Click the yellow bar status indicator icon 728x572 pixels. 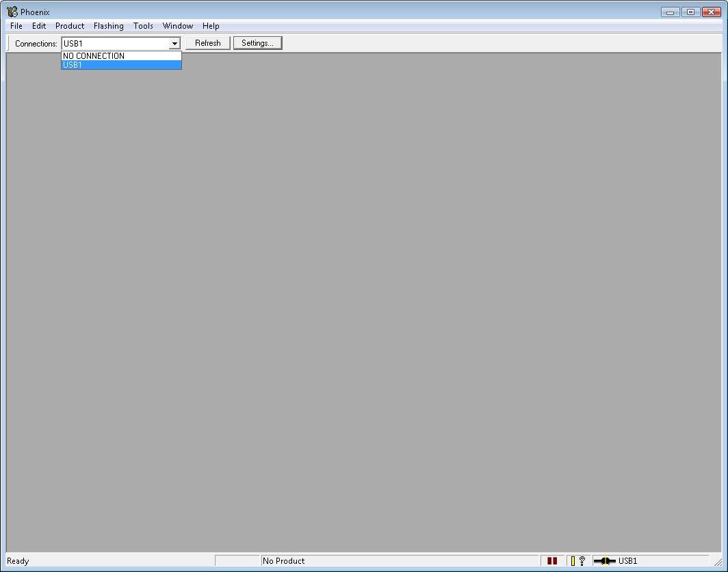573,561
